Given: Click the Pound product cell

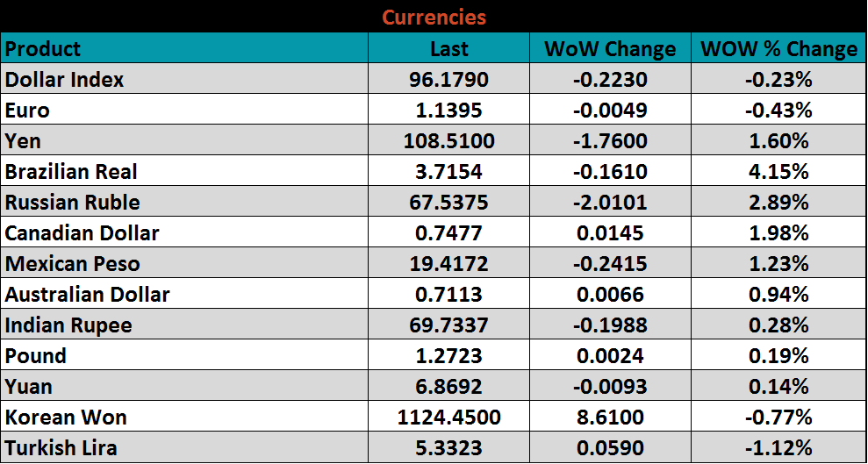Looking at the screenshot, I should coord(36,356).
